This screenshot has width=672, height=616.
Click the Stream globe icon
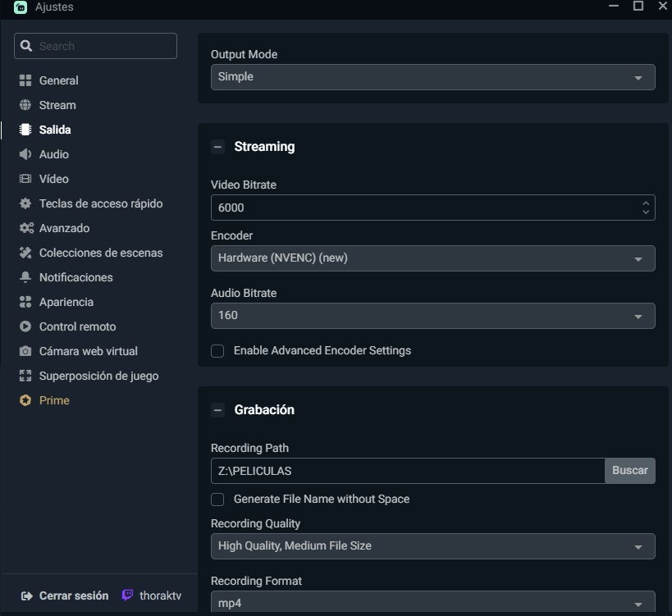(25, 105)
